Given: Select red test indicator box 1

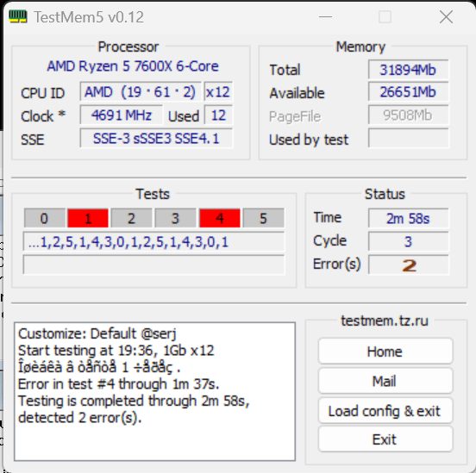Looking at the screenshot, I should (x=88, y=218).
